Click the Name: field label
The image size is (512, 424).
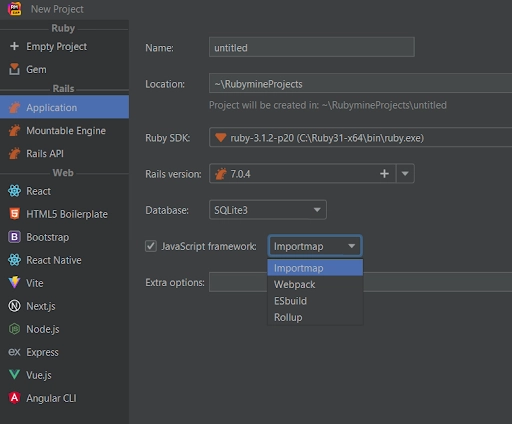coord(159,48)
